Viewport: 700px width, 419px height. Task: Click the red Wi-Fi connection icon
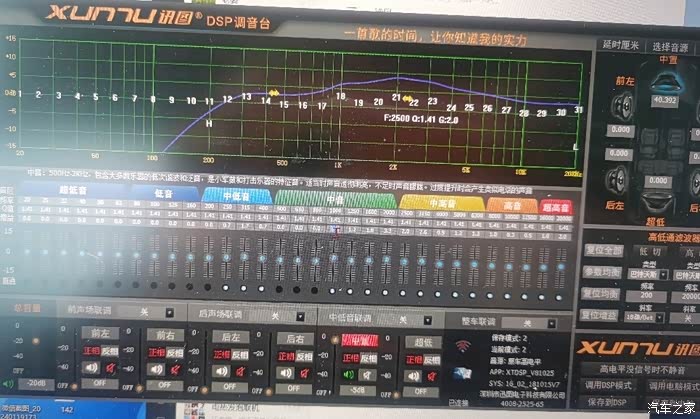(x=463, y=346)
